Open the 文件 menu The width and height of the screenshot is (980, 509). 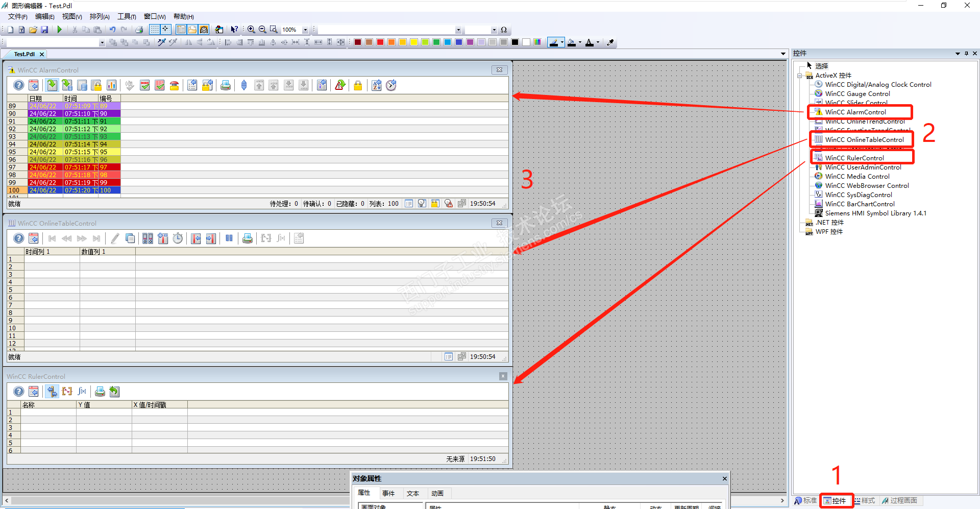[18, 17]
